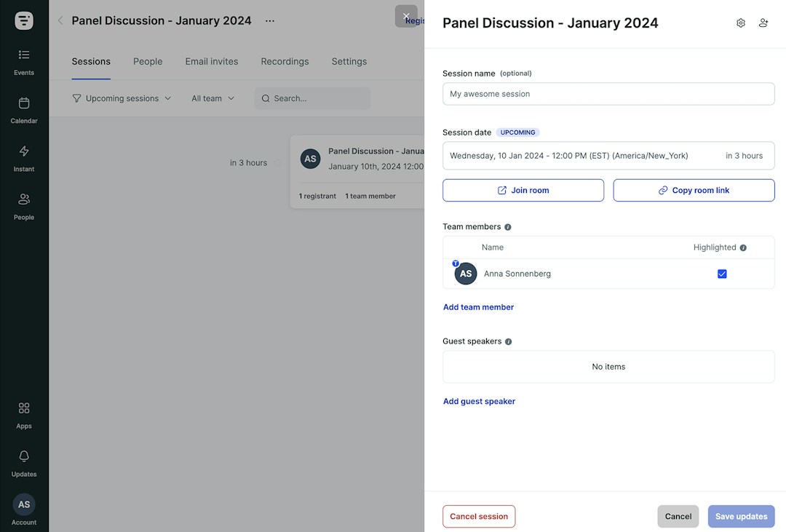Close the session panel with X
Viewport: 786px width, 532px height.
406,16
